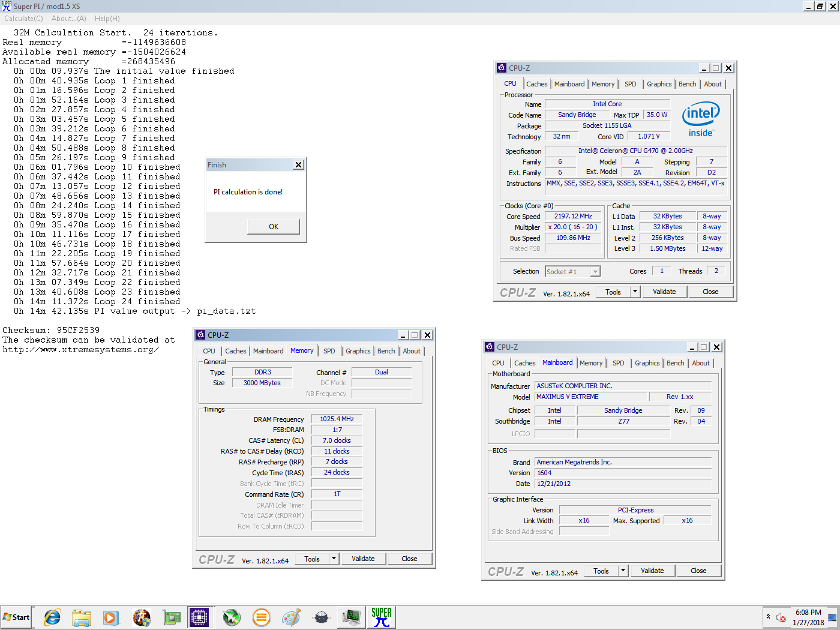Click the CAS# Latency 7.0 clocks value
The width and height of the screenshot is (840, 630).
[x=337, y=441]
